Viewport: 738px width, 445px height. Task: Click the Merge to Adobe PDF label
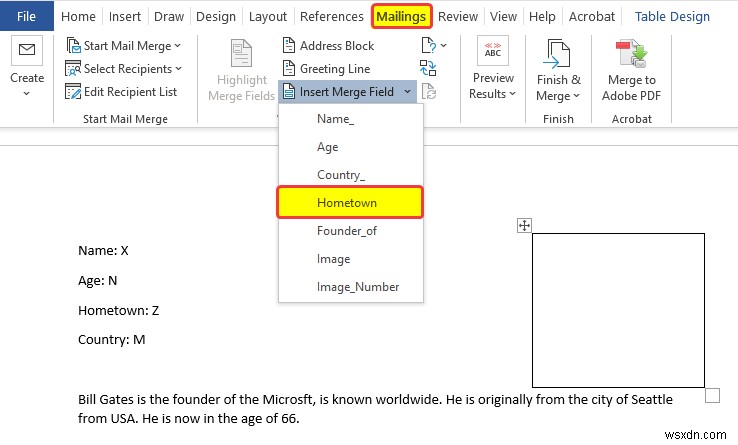(631, 88)
